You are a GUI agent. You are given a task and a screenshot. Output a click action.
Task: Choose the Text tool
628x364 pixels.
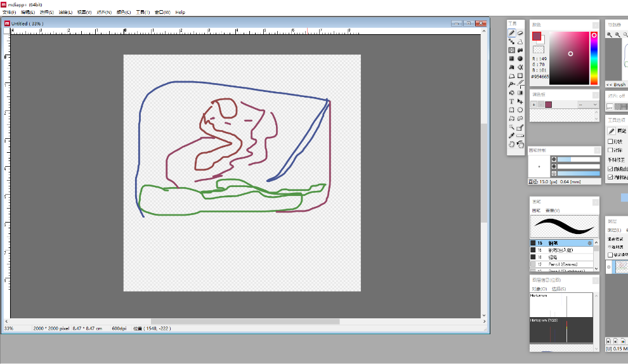(x=511, y=101)
